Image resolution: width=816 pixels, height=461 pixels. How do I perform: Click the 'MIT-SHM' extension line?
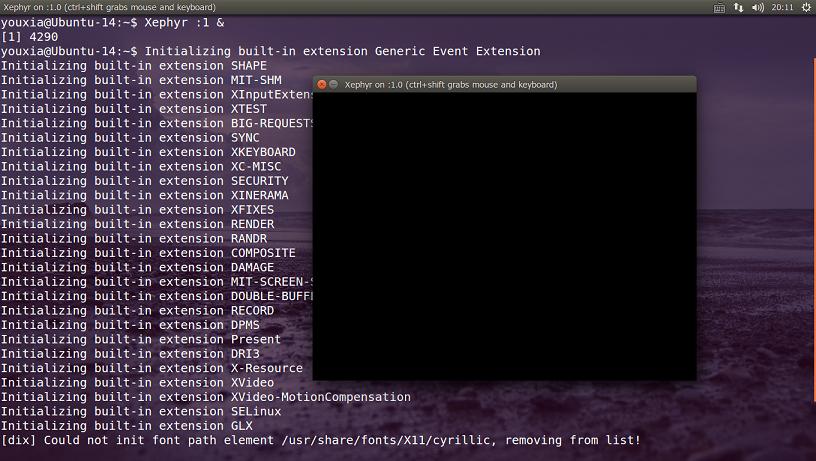coord(141,80)
